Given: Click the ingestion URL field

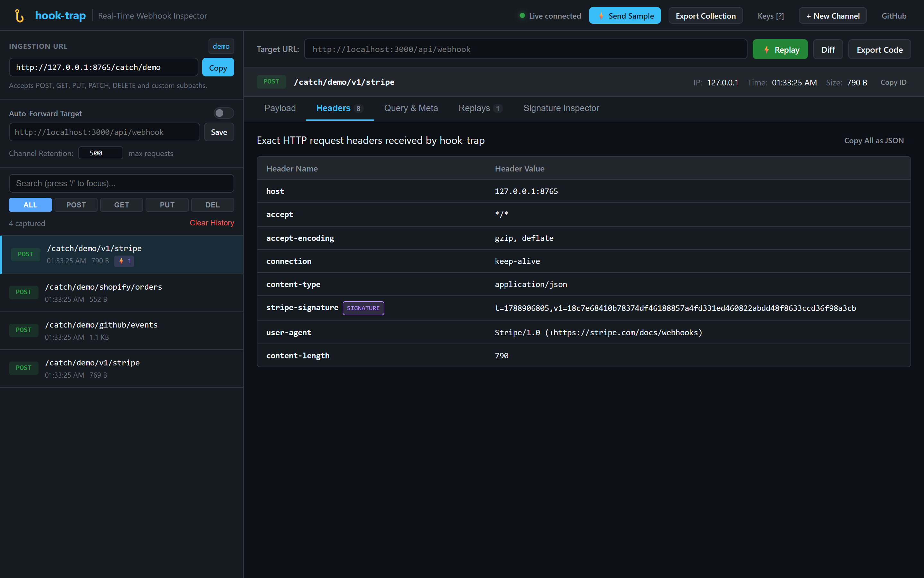Looking at the screenshot, I should tap(104, 67).
